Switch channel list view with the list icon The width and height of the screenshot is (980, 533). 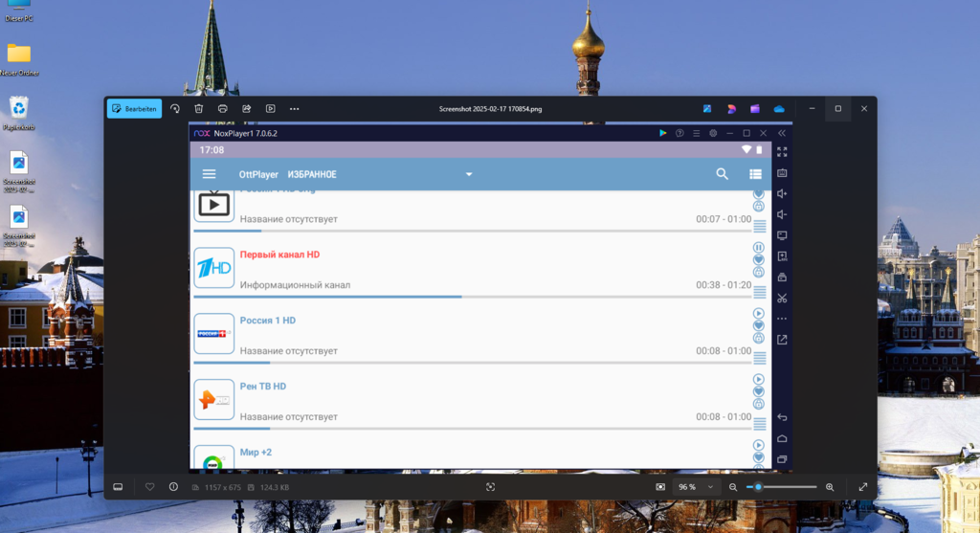[x=756, y=174]
